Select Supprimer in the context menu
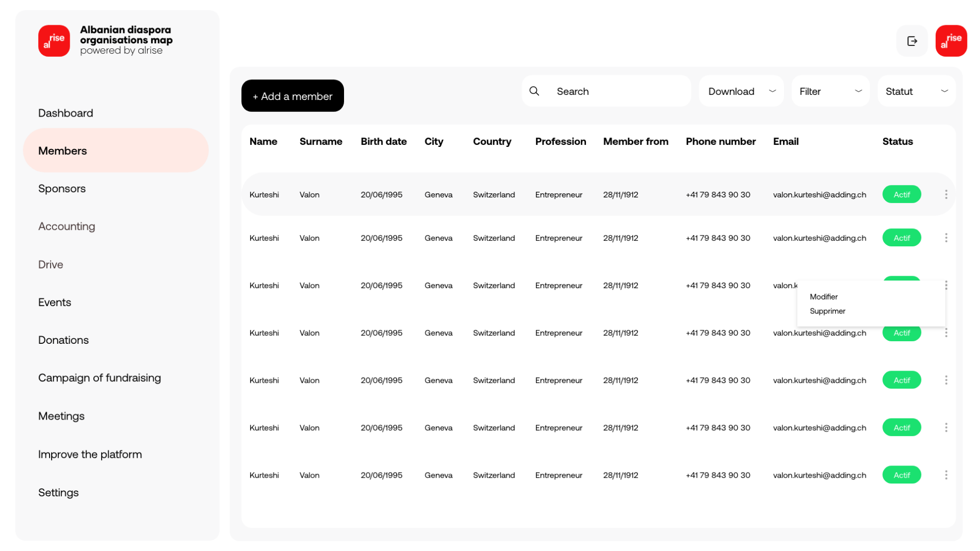This screenshot has width=980, height=551. [x=827, y=311]
